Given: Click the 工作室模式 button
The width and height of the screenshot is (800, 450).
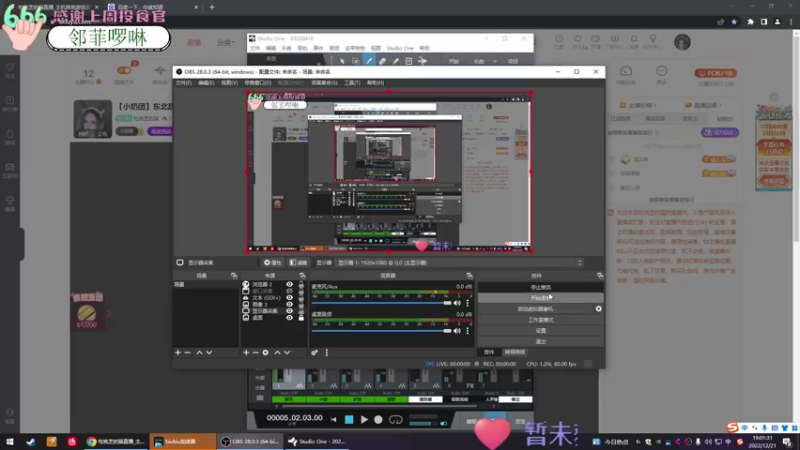Looking at the screenshot, I should (x=540, y=320).
